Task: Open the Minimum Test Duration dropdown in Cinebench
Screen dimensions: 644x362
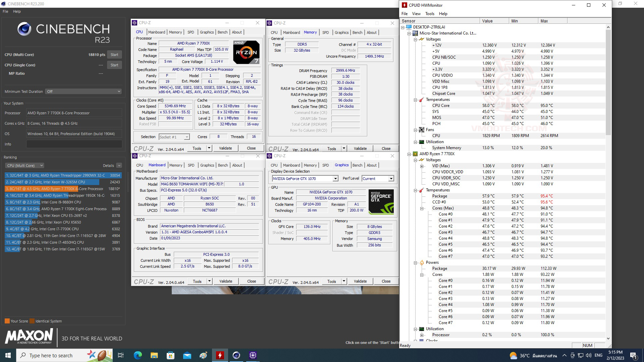Action: (x=83, y=91)
